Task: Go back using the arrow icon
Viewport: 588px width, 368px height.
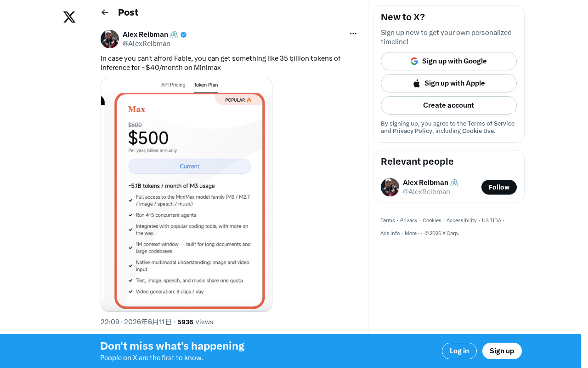Action: pos(105,12)
